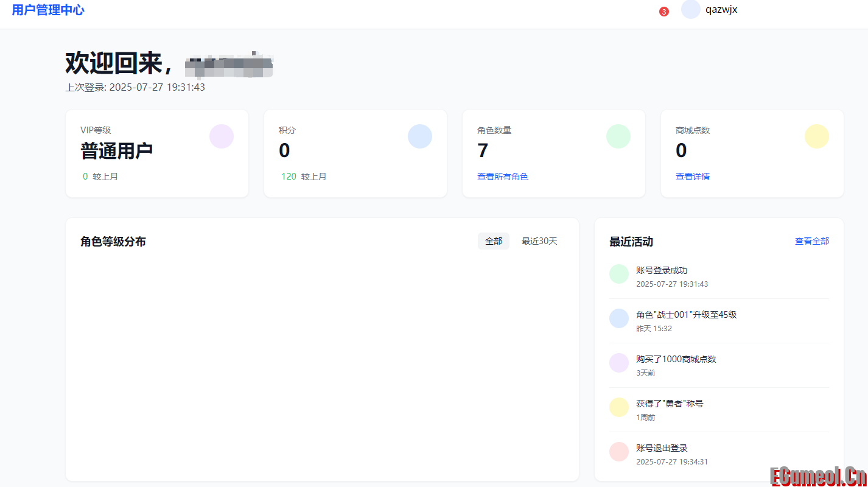Image resolution: width=868 pixels, height=487 pixels.
Task: Toggle the yellow 勇者称号 activity marker
Action: tap(618, 407)
